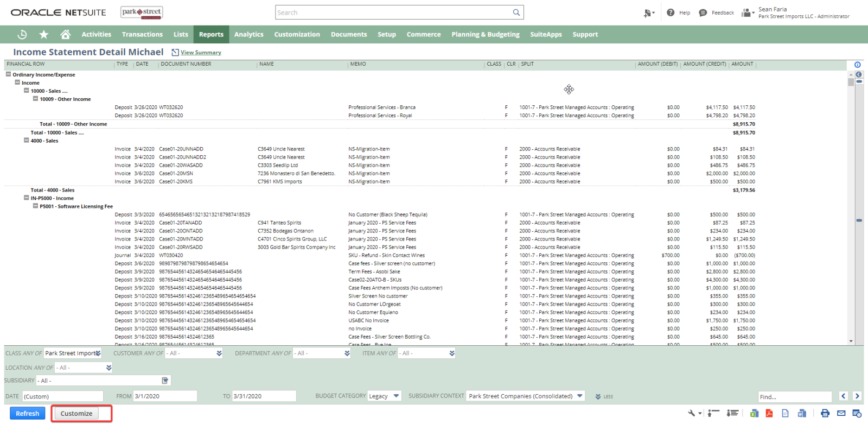Open the Reports menu
The width and height of the screenshot is (868, 424).
211,35
